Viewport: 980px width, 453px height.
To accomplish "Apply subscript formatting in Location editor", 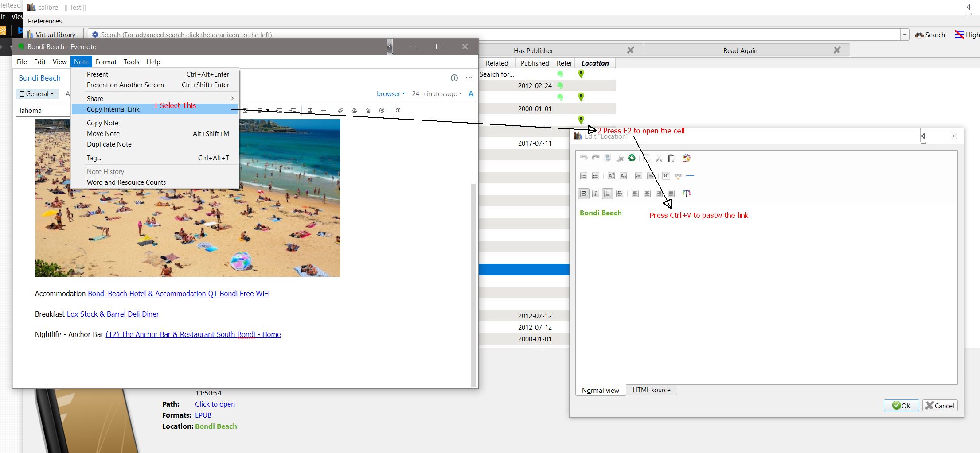I will point(623,176).
